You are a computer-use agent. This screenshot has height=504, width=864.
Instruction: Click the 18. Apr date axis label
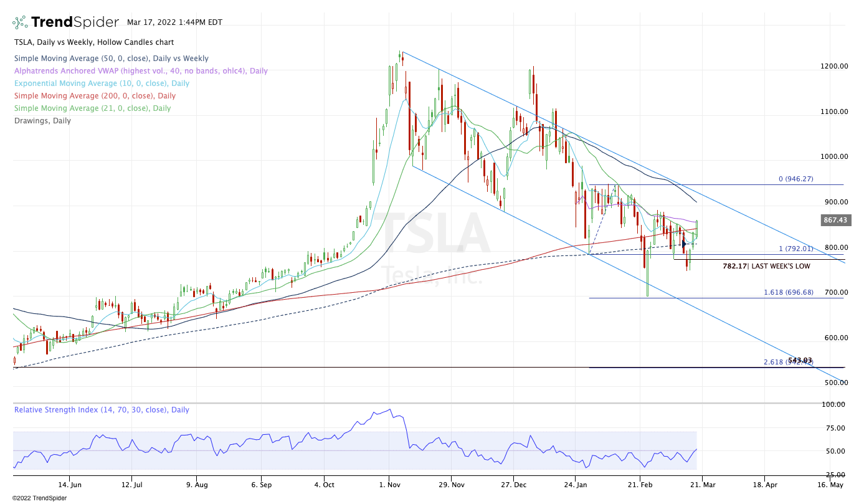click(x=766, y=484)
